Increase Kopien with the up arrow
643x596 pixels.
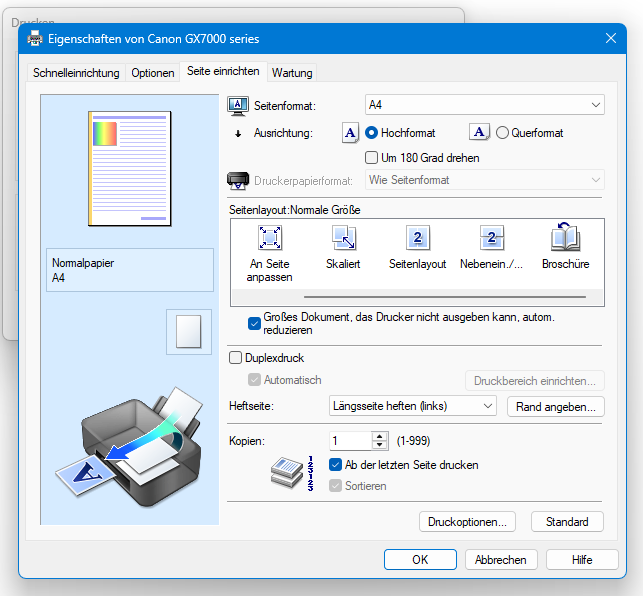point(380,436)
